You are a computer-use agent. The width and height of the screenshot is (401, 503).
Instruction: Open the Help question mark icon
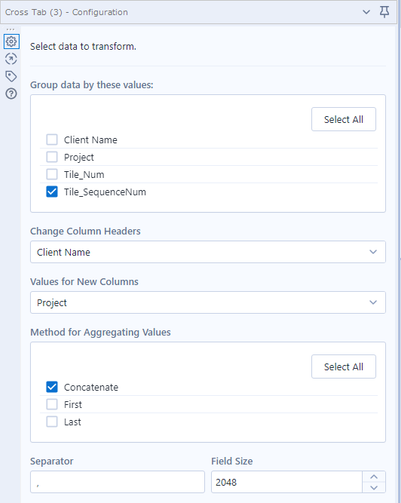pyautogui.click(x=11, y=94)
